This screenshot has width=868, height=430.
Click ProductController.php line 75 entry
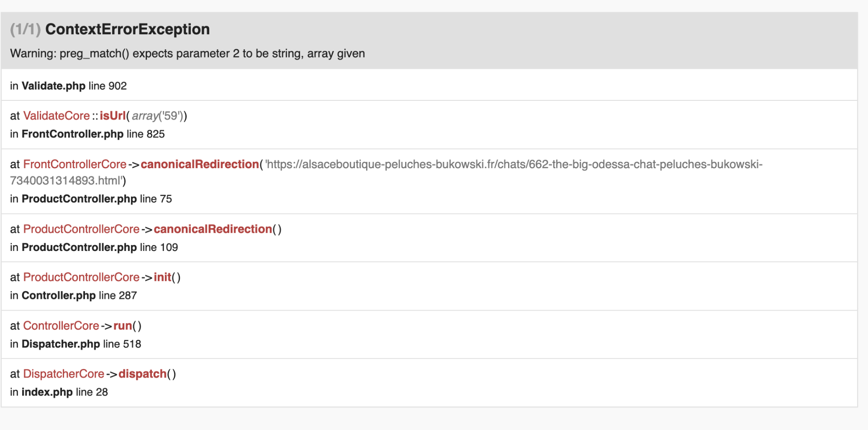[x=91, y=199]
